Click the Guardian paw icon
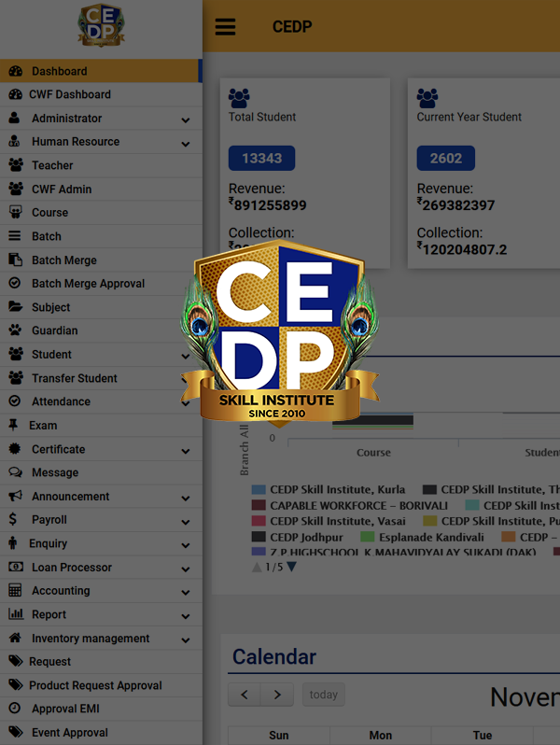This screenshot has width=560, height=745. [x=15, y=330]
